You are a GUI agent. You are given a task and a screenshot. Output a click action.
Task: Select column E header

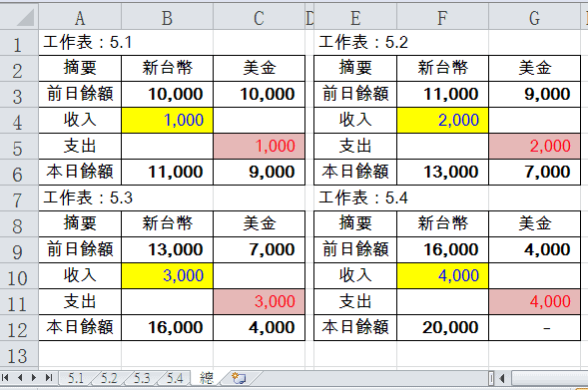355,17
